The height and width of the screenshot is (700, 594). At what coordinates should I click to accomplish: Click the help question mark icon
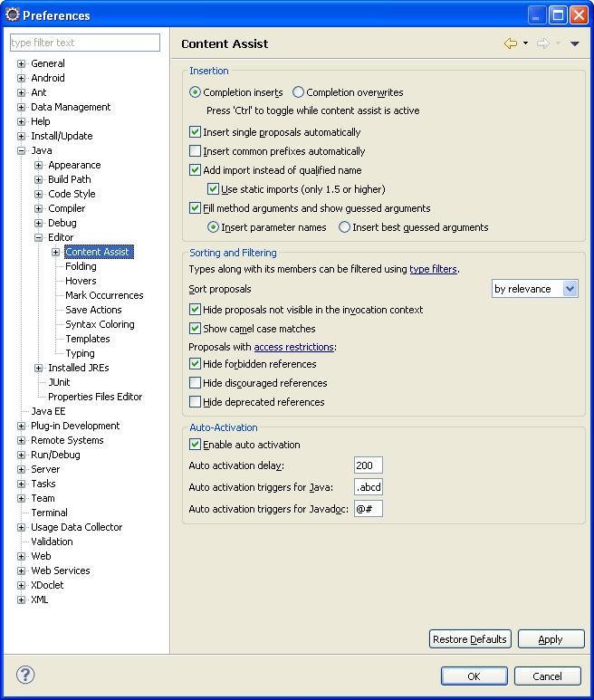point(25,675)
